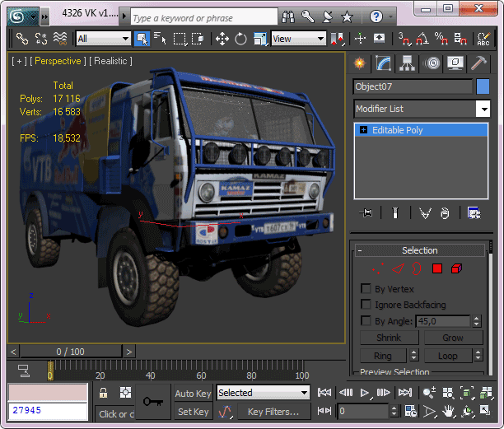Switch to Display command panel tab
504x429 pixels.
455,63
